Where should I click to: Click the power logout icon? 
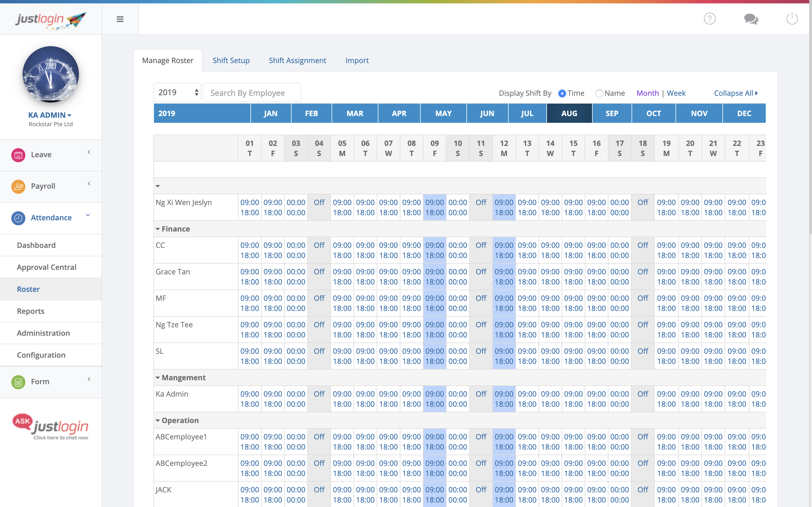[792, 19]
